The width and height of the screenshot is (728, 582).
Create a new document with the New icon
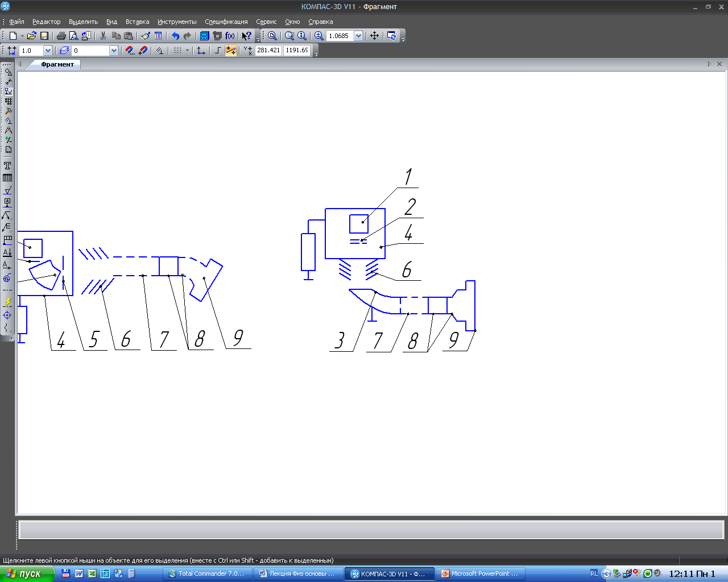point(13,36)
